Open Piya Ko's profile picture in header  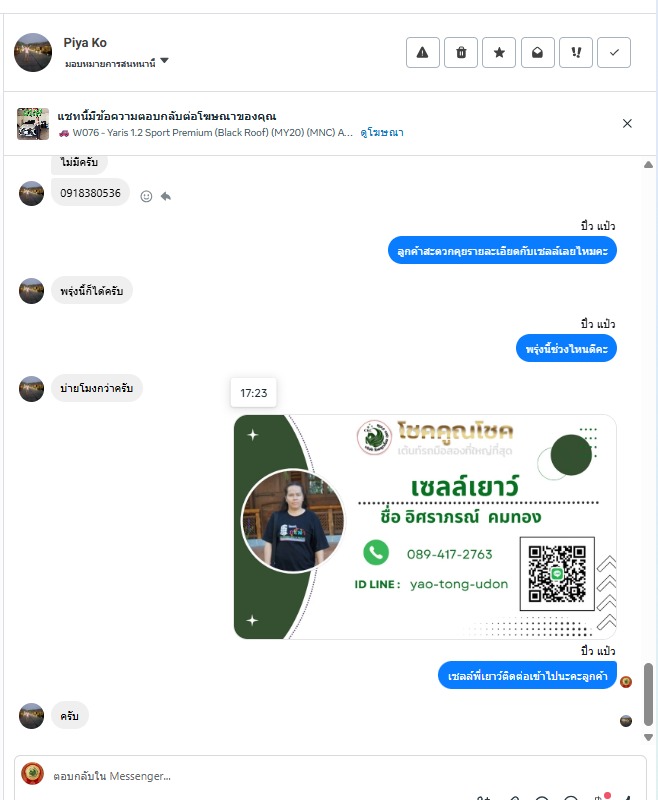coord(33,53)
